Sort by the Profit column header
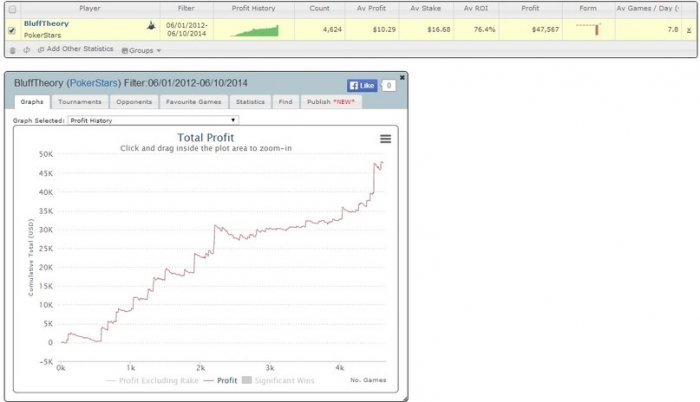The width and height of the screenshot is (700, 402). [530, 8]
